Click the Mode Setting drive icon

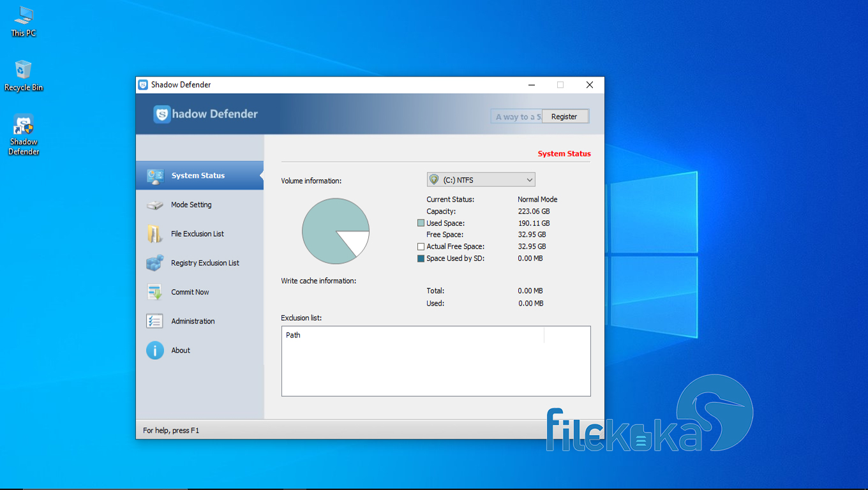point(155,205)
